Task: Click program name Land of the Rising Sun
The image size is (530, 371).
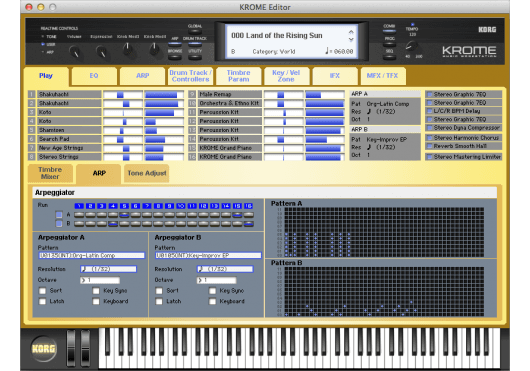Action: coord(276,35)
